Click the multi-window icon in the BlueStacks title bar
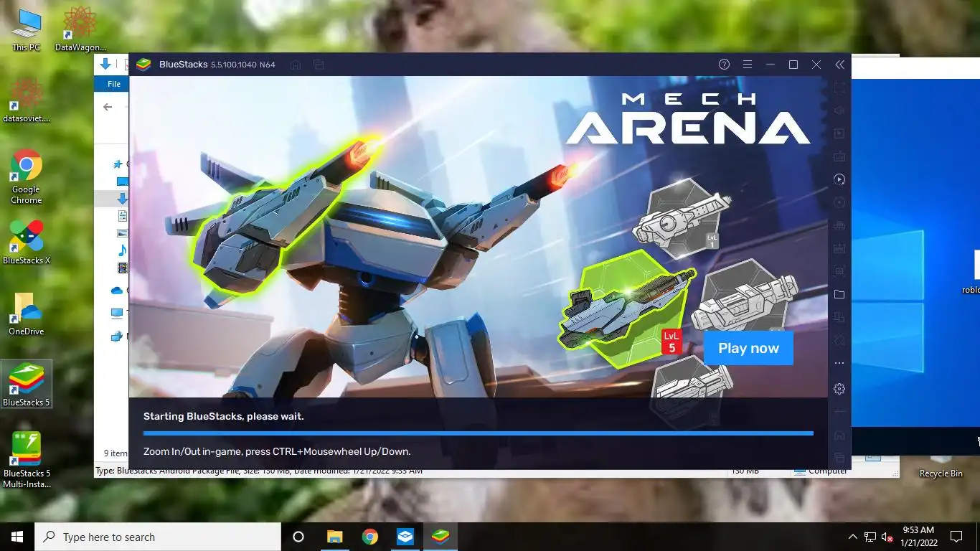 pos(319,65)
